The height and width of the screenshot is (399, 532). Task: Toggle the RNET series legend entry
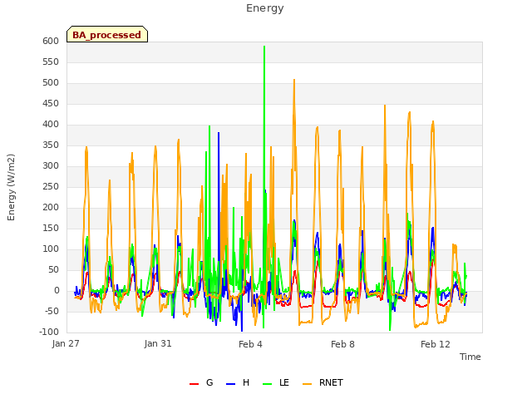323,382
